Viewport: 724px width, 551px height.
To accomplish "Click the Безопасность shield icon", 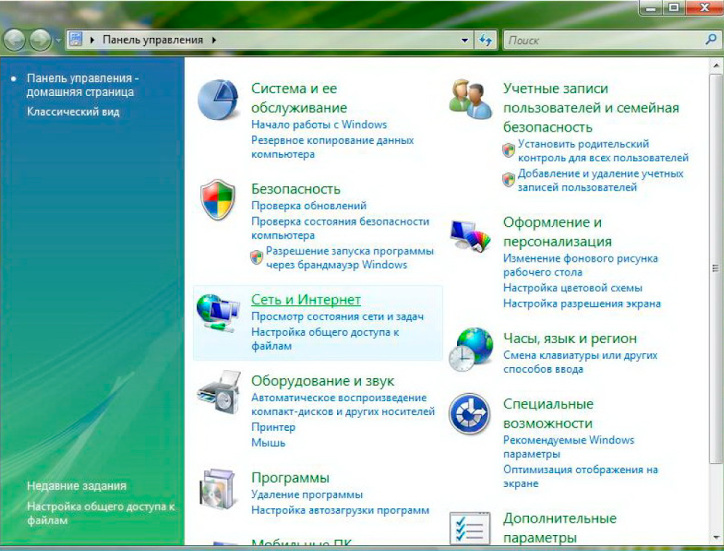I will tap(217, 200).
